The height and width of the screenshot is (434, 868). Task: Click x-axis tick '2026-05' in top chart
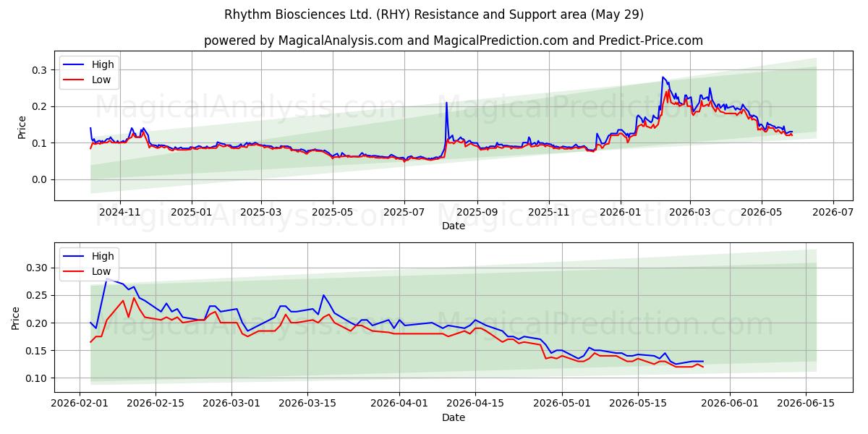pyautogui.click(x=762, y=213)
